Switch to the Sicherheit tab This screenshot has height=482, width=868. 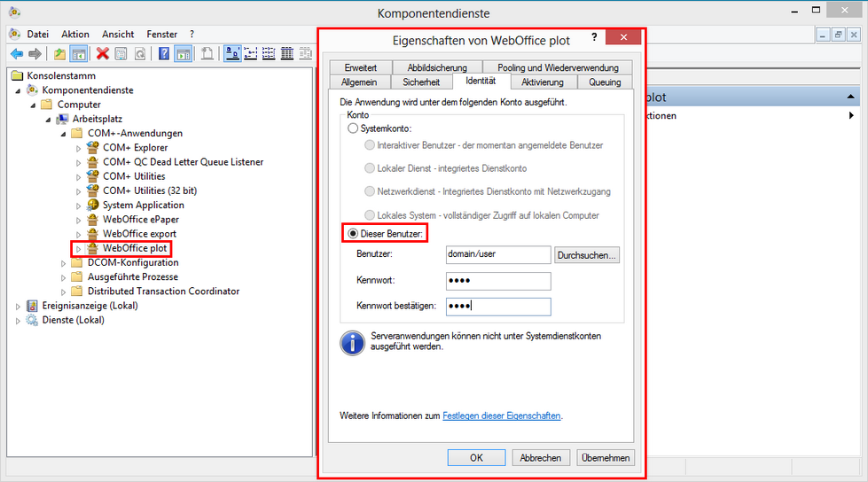point(421,82)
